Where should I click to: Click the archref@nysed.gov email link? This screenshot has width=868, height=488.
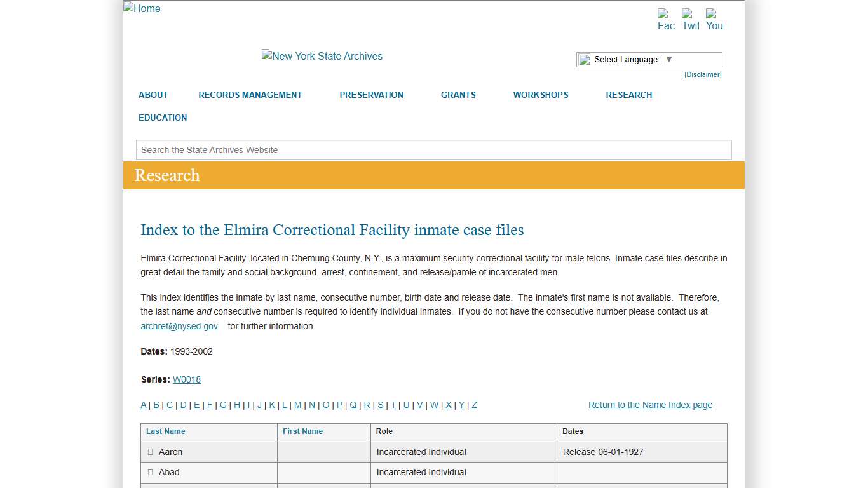179,326
